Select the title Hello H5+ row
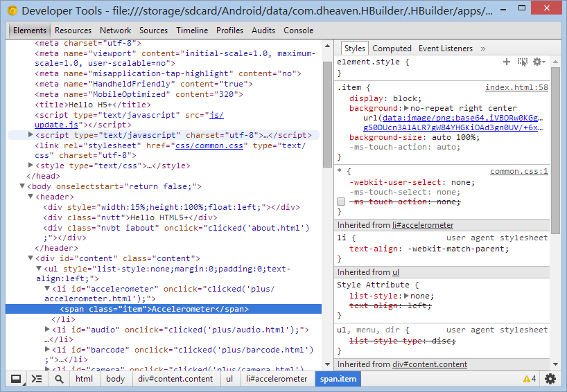Image resolution: width=567 pixels, height=392 pixels. tap(93, 105)
